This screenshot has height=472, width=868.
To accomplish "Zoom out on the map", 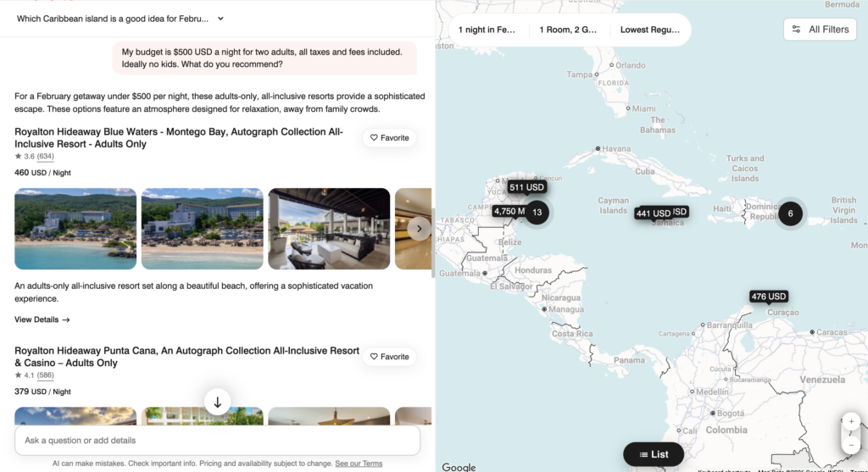I will (x=851, y=445).
